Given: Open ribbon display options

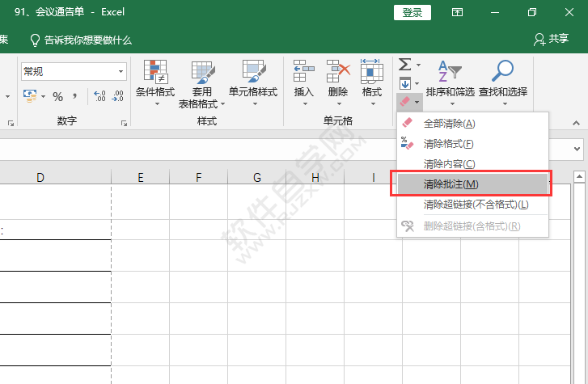Looking at the screenshot, I should (457, 12).
